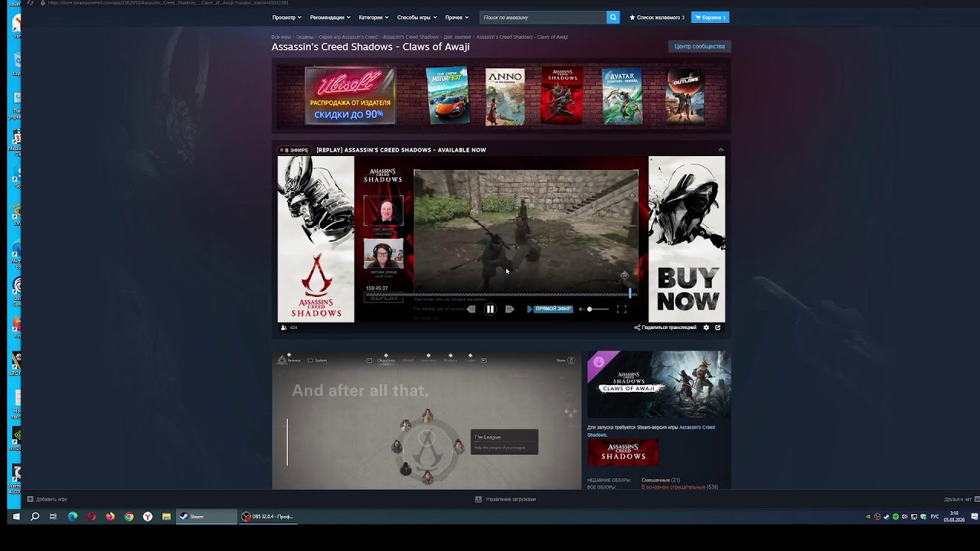Expand the Категории store menu
The width and height of the screenshot is (980, 551).
coord(374,17)
